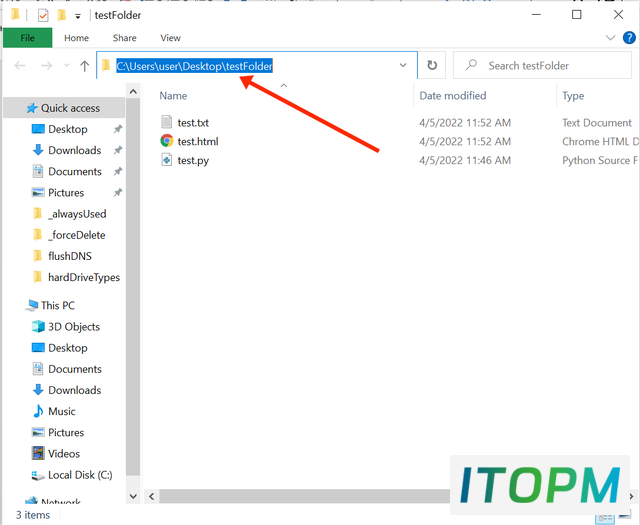Open Desktop under This PC
Viewport: 640px width, 525px height.
coord(68,348)
